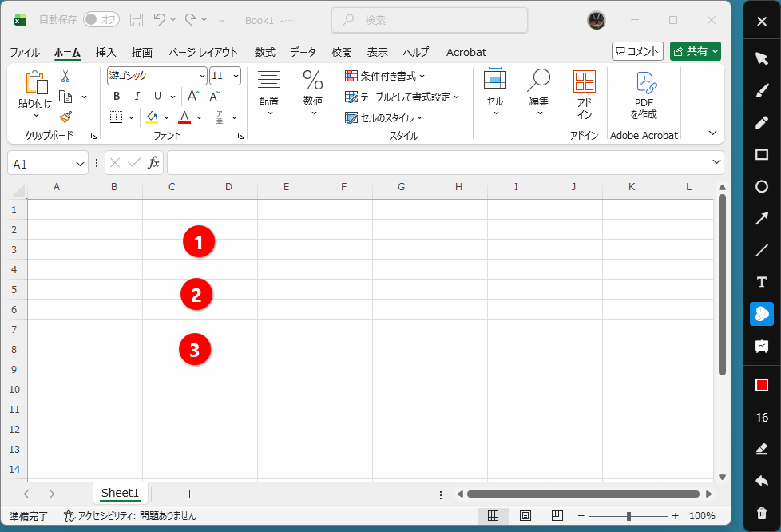Click the Cut scissors icon
Viewport: 781px width, 532px height.
[65, 76]
